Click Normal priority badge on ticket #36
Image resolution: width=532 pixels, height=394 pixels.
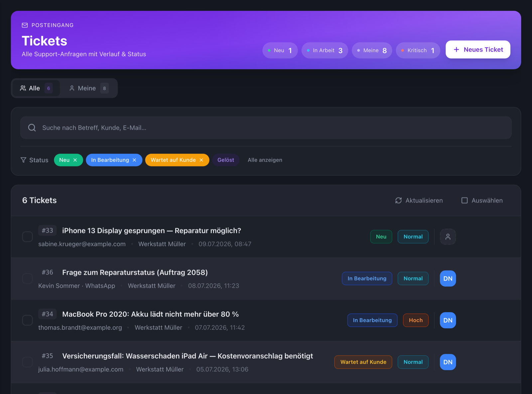pos(413,279)
